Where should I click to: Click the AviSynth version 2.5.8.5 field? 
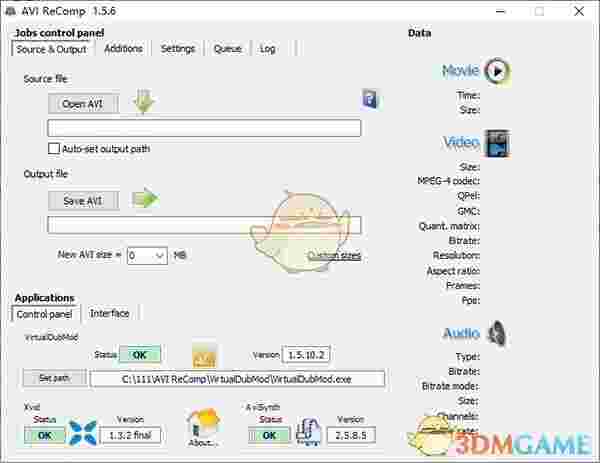[351, 435]
